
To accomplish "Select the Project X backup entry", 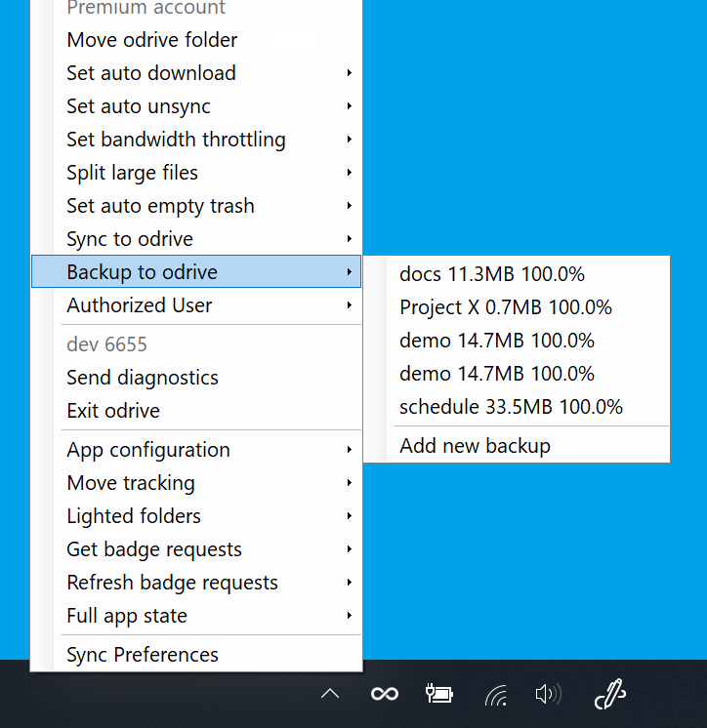I will tap(506, 307).
